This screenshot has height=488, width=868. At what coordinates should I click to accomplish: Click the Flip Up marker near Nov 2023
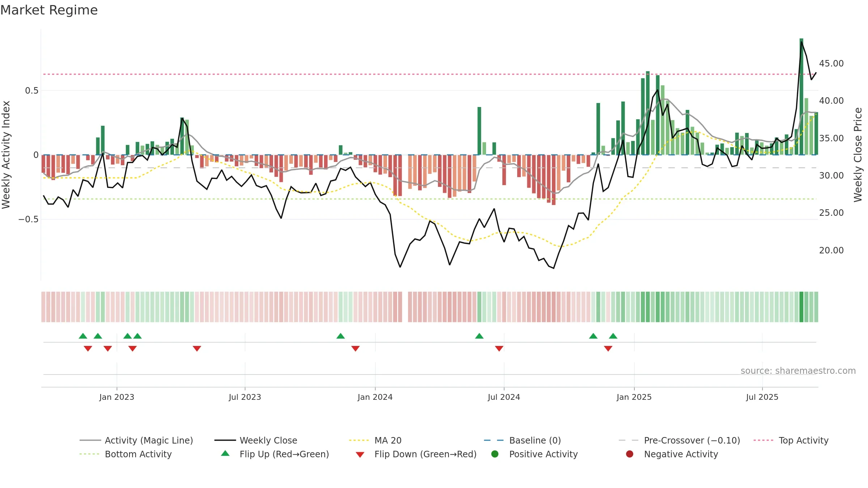[x=341, y=336]
